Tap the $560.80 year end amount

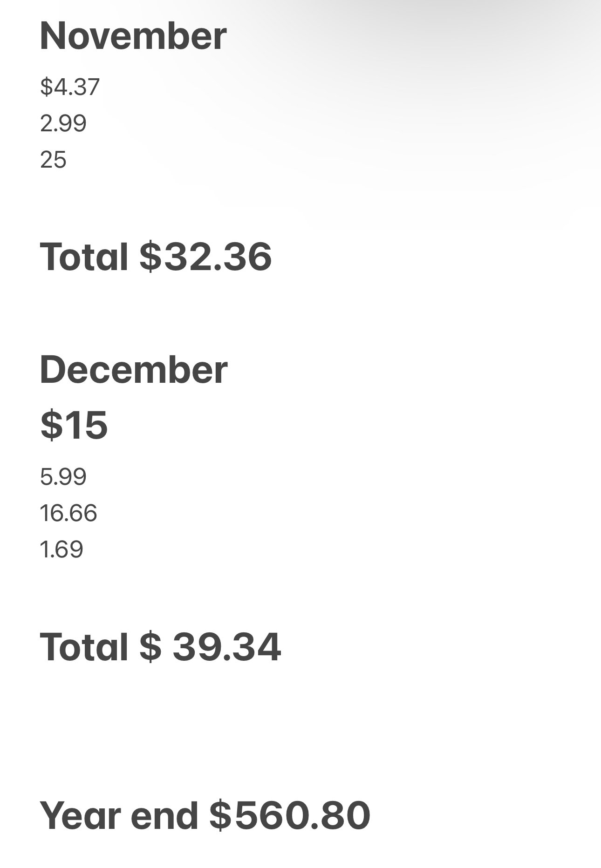point(290,815)
